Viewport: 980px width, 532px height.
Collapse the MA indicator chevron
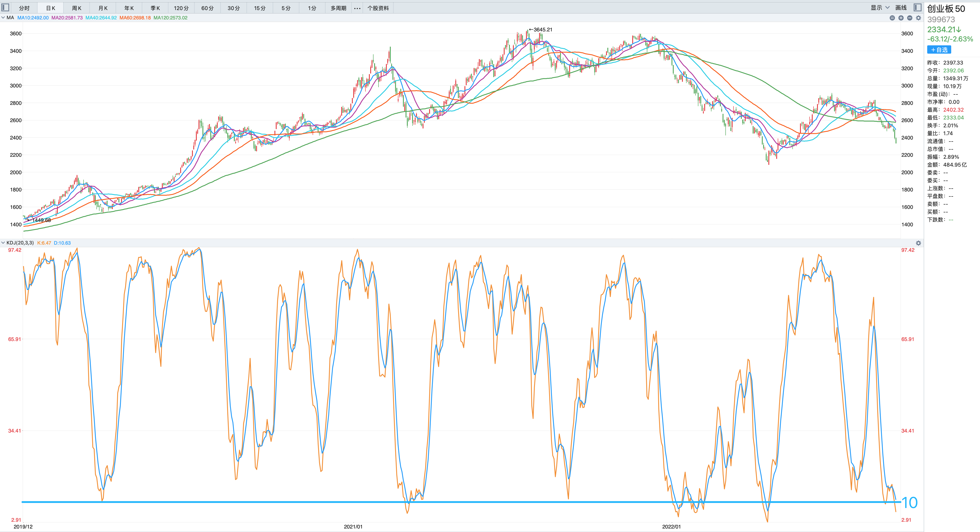point(3,17)
